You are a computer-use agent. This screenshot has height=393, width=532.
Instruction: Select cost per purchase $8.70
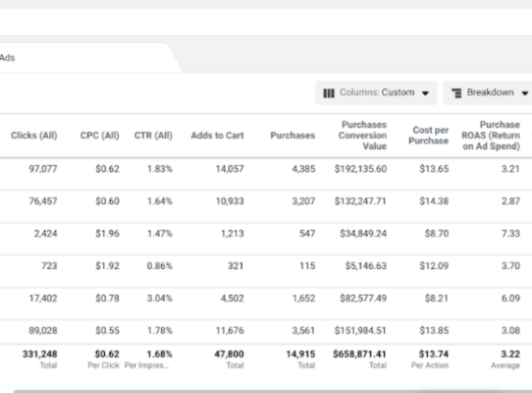437,234
